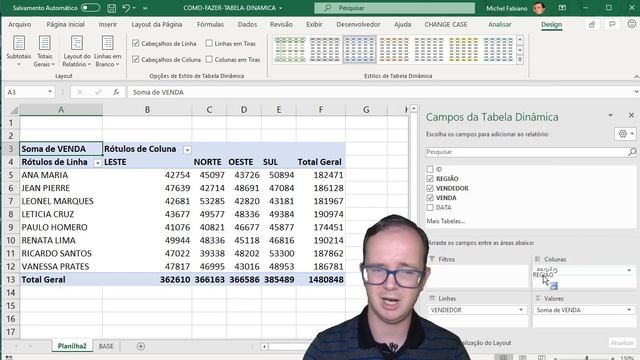Uncheck the VENDA field checkbox

[x=430, y=198]
